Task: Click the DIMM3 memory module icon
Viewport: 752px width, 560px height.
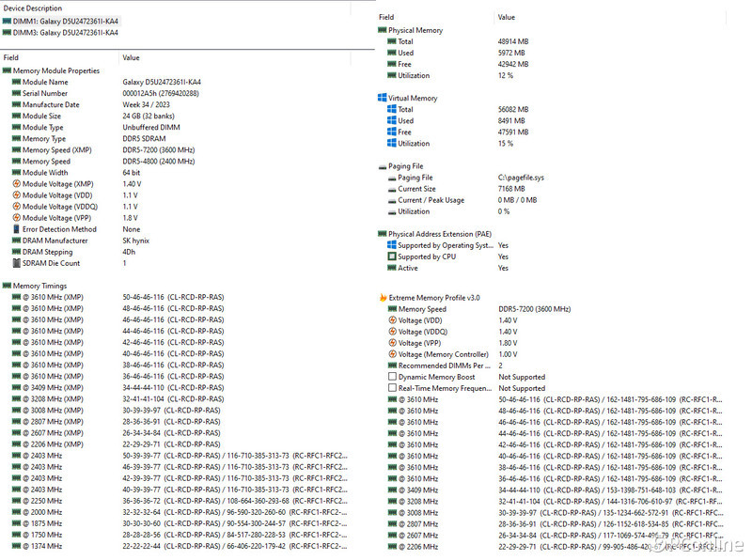Action: (7, 33)
